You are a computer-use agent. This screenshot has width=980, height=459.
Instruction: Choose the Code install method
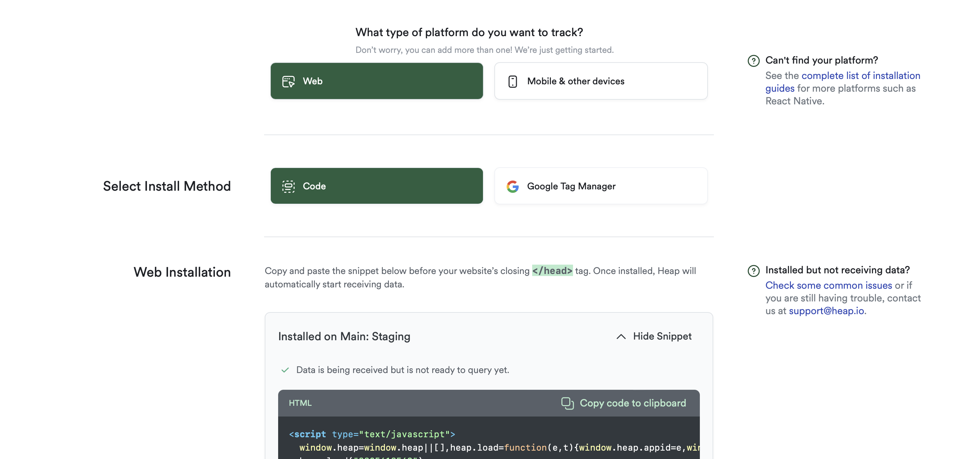376,186
